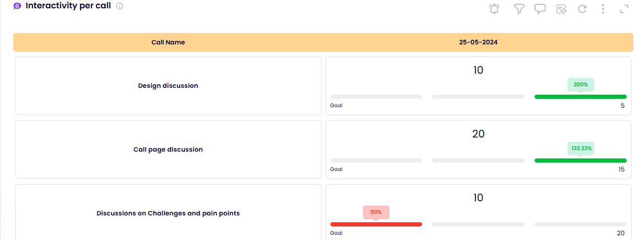The image size is (644, 240).
Task: Click the 25-05-2024 date column header
Action: 478,42
